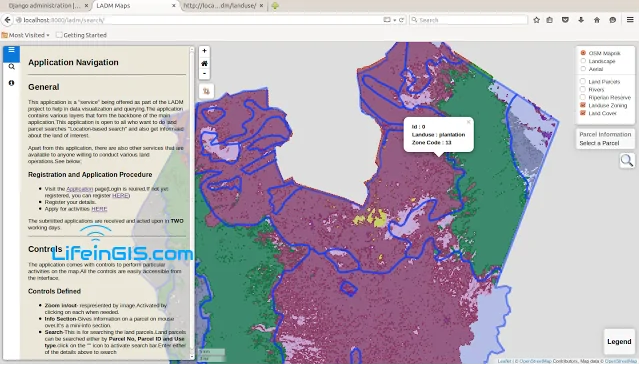This screenshot has height=365, width=640.
Task: Enable the Rivers layer checkbox
Action: 583,89
